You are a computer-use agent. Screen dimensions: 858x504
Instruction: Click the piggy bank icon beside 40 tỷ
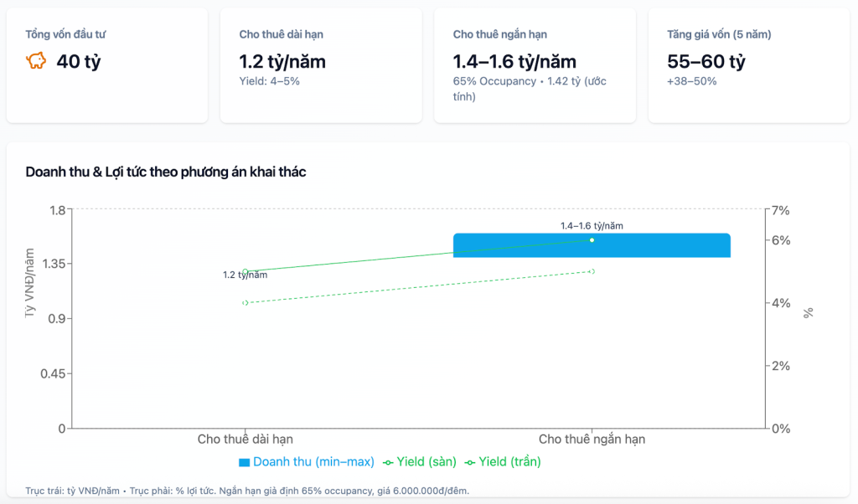click(36, 61)
